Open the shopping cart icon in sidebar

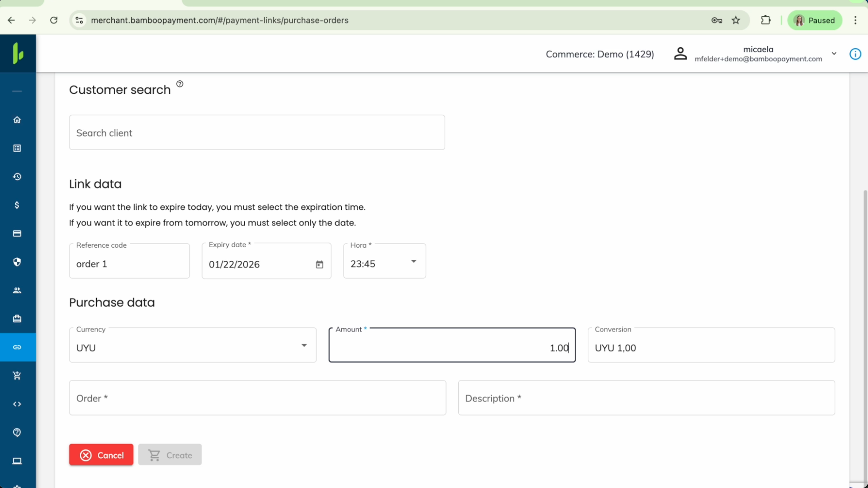pyautogui.click(x=17, y=376)
